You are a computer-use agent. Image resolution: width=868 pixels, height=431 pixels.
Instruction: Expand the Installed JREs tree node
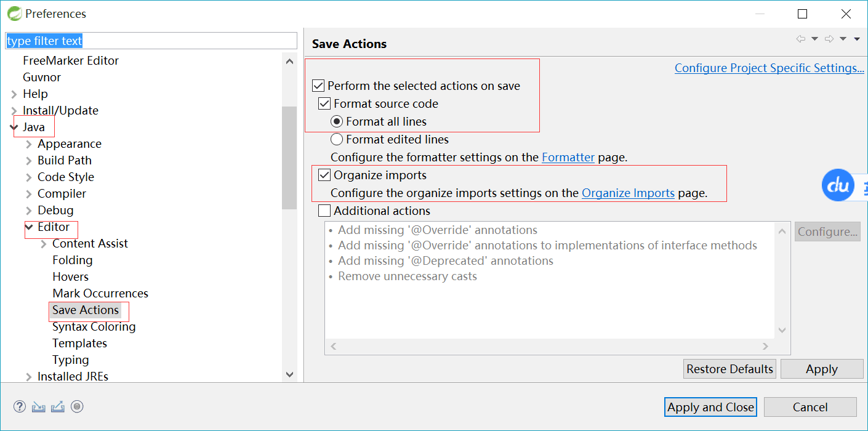29,377
